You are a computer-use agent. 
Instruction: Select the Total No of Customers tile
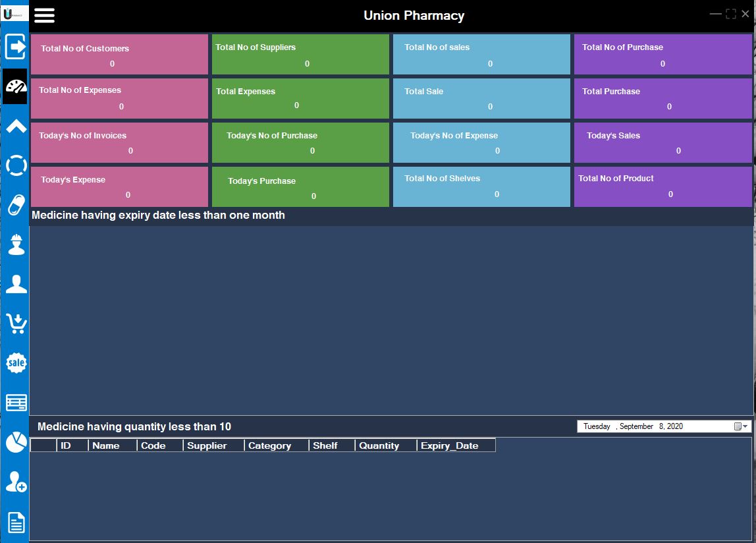119,54
